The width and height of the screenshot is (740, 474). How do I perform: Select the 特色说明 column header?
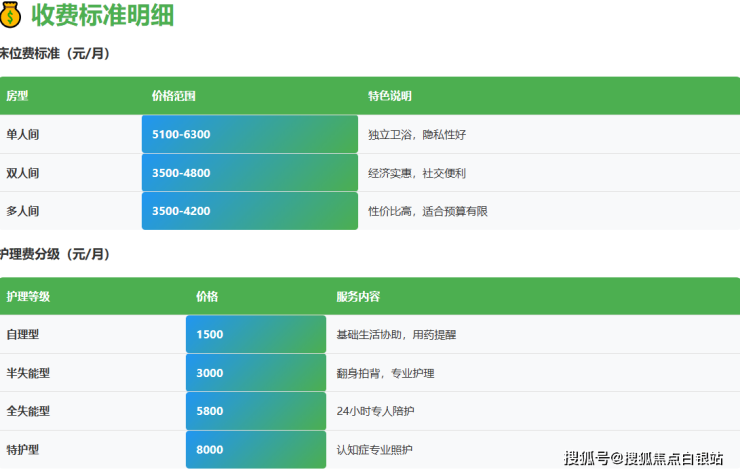(x=390, y=96)
